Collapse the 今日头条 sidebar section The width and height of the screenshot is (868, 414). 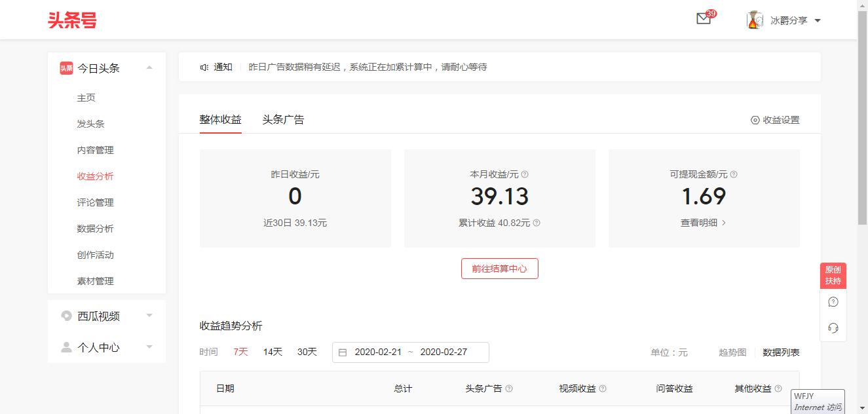(x=149, y=67)
